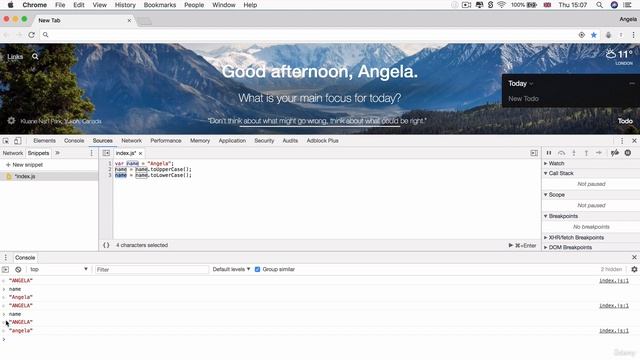Open the Chrome three-dot menu
The height and width of the screenshot is (360, 640).
point(633,35)
